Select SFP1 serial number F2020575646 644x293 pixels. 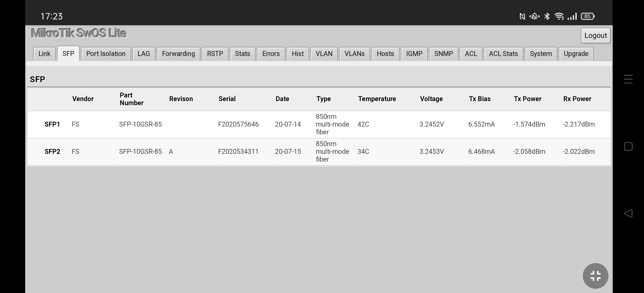238,124
